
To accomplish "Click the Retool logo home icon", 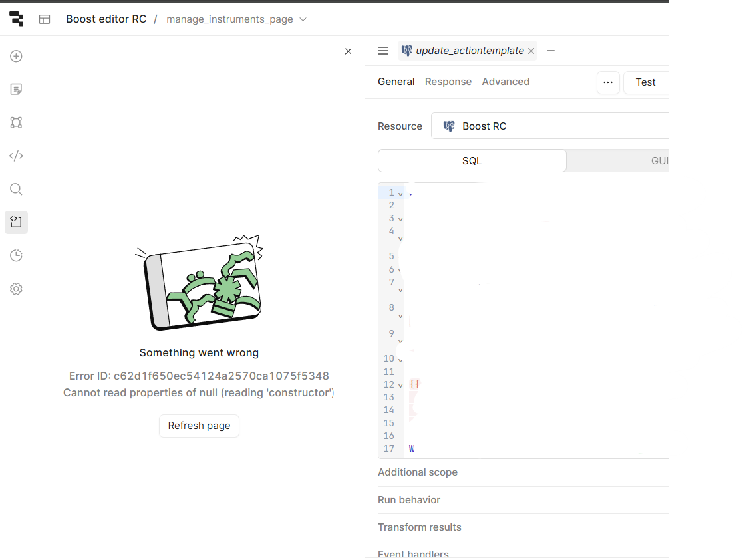I will tap(17, 19).
